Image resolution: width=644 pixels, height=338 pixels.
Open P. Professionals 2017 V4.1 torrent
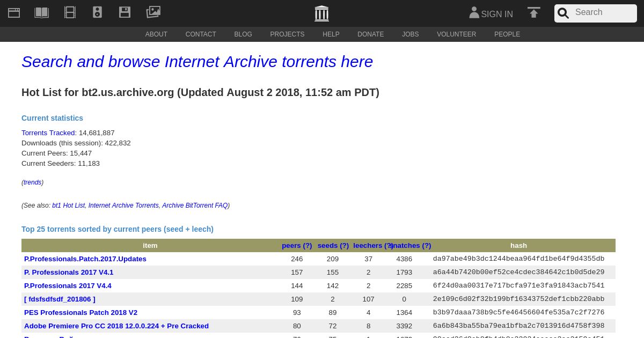pyautogui.click(x=69, y=273)
